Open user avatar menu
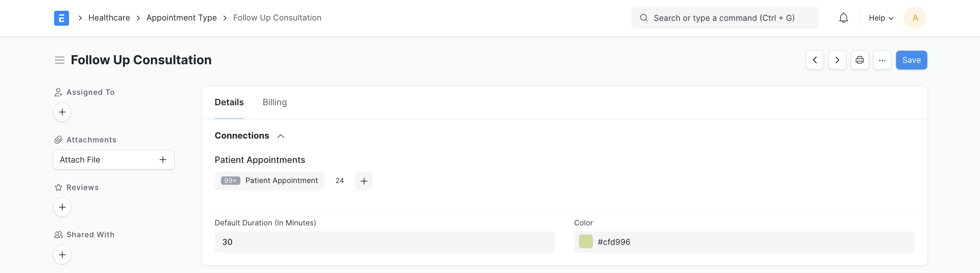Screen dimensions: 980x273 pyautogui.click(x=914, y=18)
